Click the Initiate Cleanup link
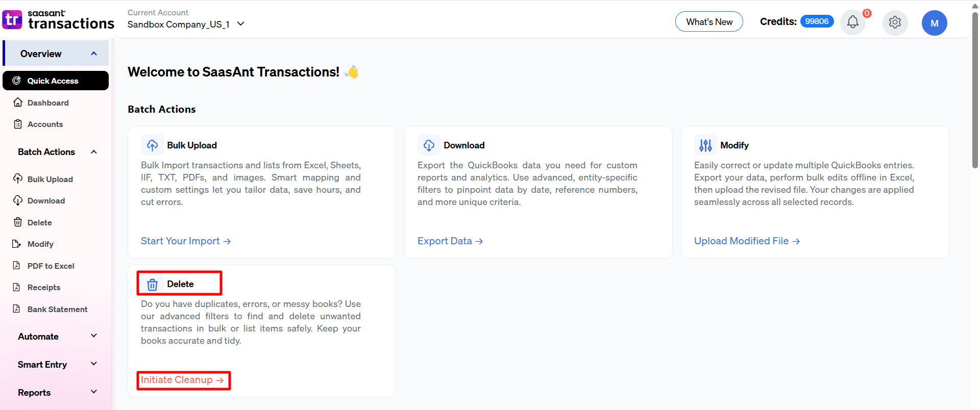Image resolution: width=980 pixels, height=410 pixels. pos(183,380)
